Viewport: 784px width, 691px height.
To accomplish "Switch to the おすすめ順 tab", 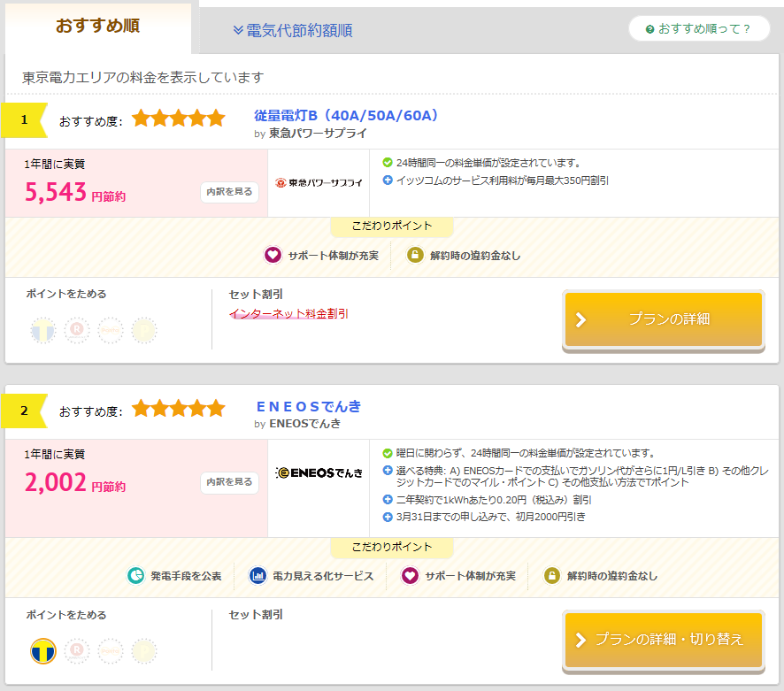I will coord(98,27).
